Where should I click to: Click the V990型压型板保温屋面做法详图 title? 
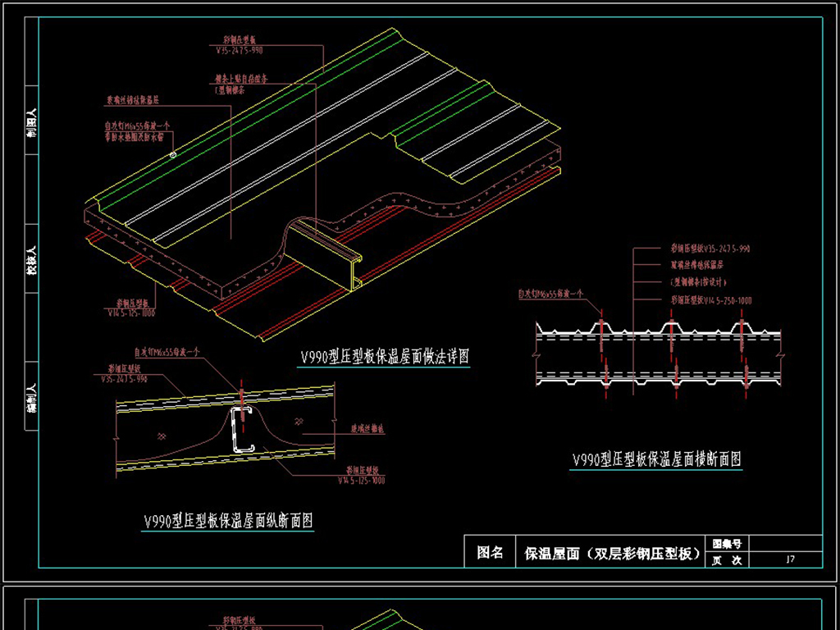pyautogui.click(x=384, y=357)
